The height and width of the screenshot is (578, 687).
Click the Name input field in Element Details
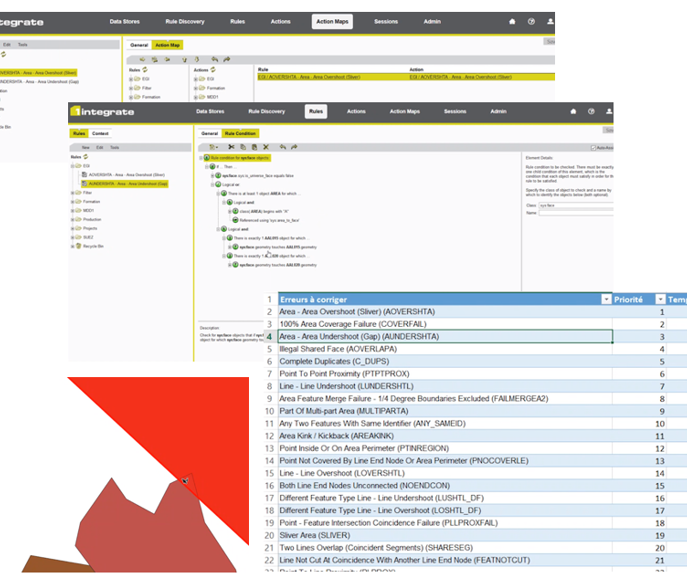point(580,212)
